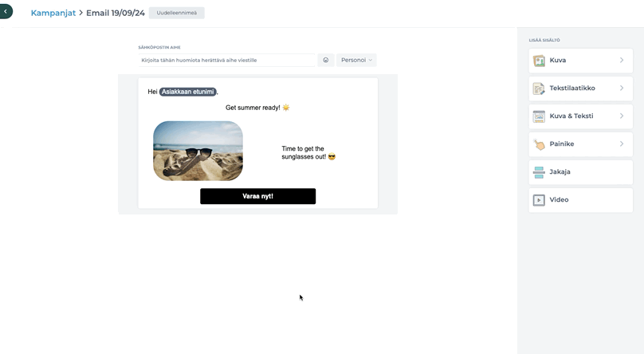Focus the email subject input field
Image resolution: width=644 pixels, height=354 pixels.
(226, 60)
